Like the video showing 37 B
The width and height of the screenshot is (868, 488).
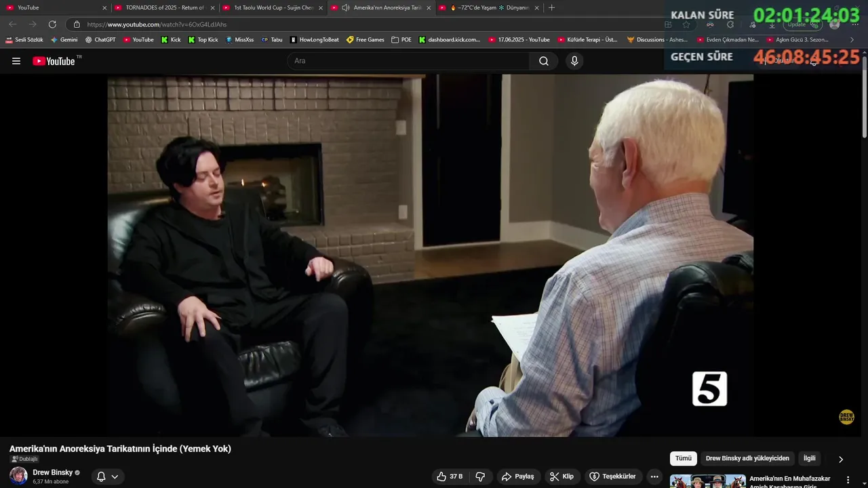tap(451, 476)
